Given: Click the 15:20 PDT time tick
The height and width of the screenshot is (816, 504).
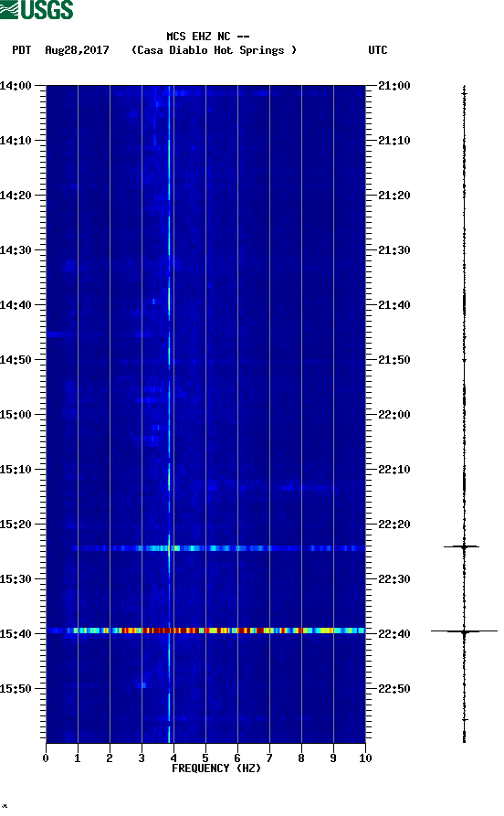Looking at the screenshot, I should 16,525.
